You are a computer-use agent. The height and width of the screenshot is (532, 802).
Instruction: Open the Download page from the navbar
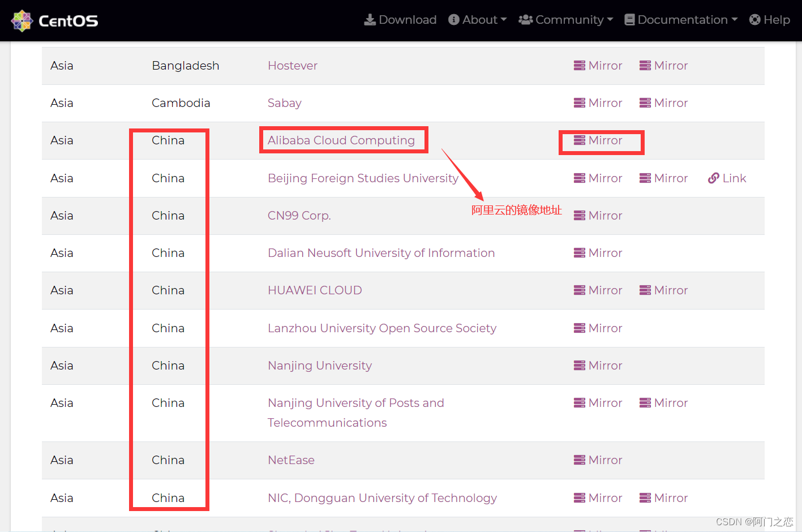pos(400,20)
